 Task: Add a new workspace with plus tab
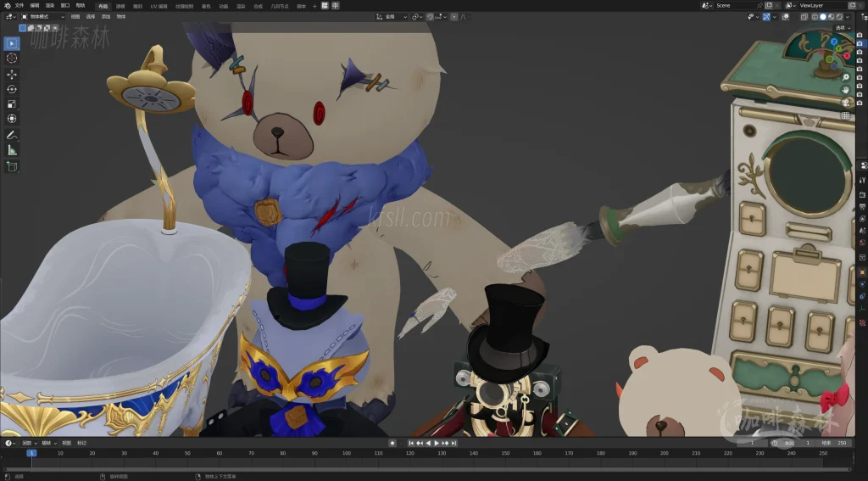(x=314, y=6)
